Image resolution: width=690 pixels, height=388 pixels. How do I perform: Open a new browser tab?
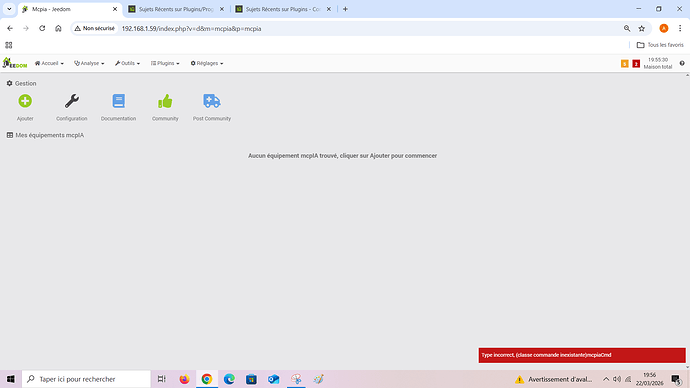[345, 9]
